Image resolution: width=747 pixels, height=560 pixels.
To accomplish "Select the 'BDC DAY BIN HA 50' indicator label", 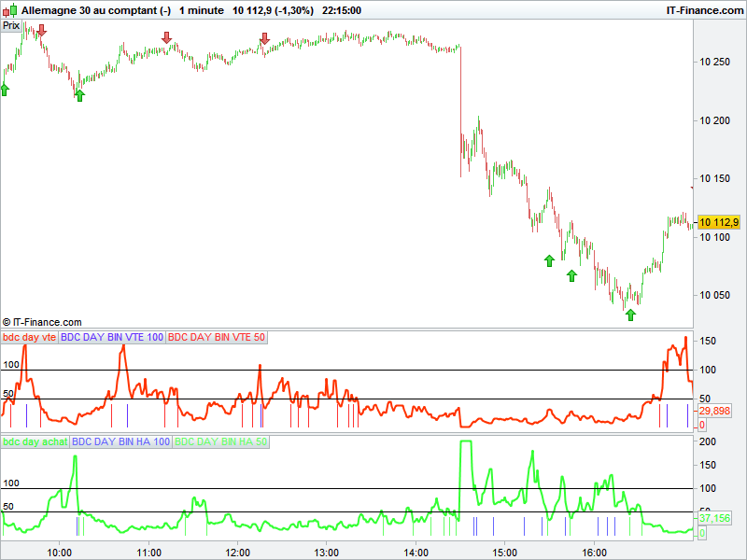I will point(220,441).
